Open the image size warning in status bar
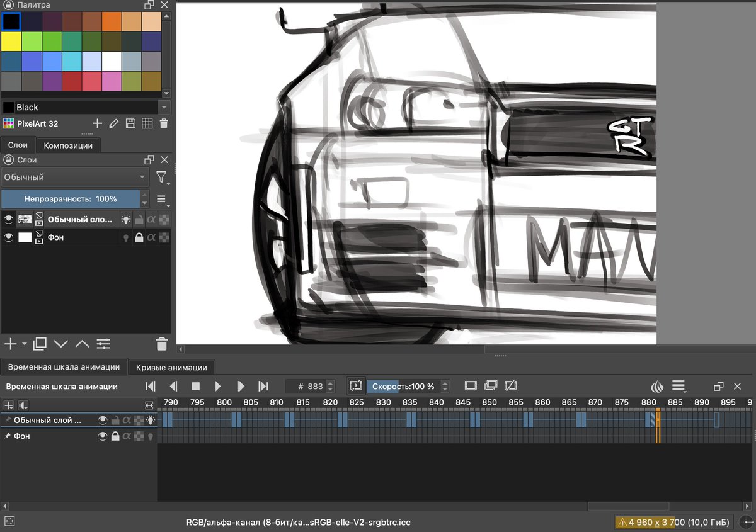The image size is (756, 532). pos(673,522)
